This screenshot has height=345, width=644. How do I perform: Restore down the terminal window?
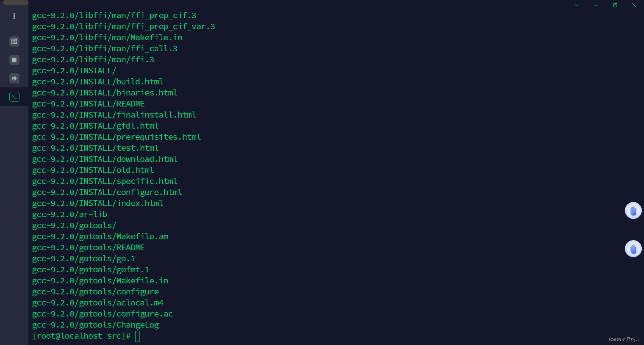click(x=615, y=5)
